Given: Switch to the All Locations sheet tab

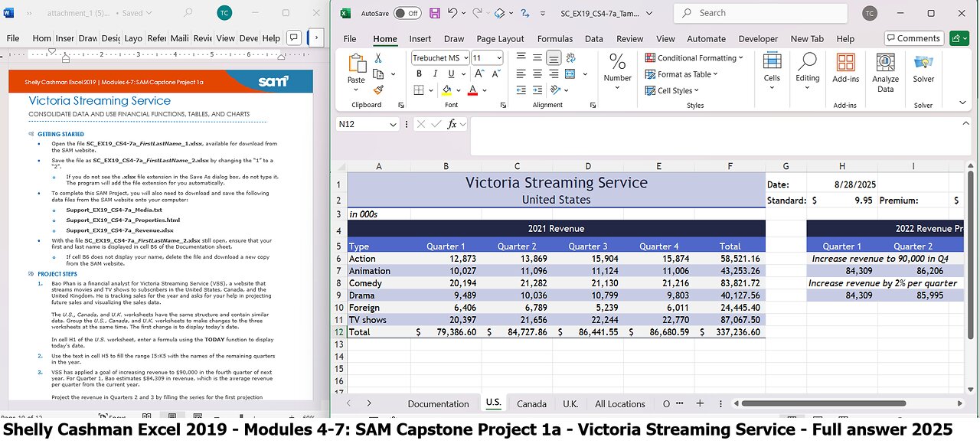Looking at the screenshot, I should coord(619,403).
